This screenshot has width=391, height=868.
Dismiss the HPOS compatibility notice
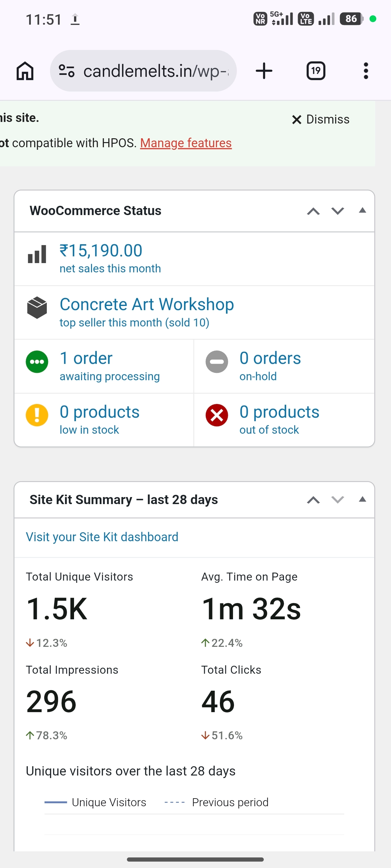click(320, 119)
